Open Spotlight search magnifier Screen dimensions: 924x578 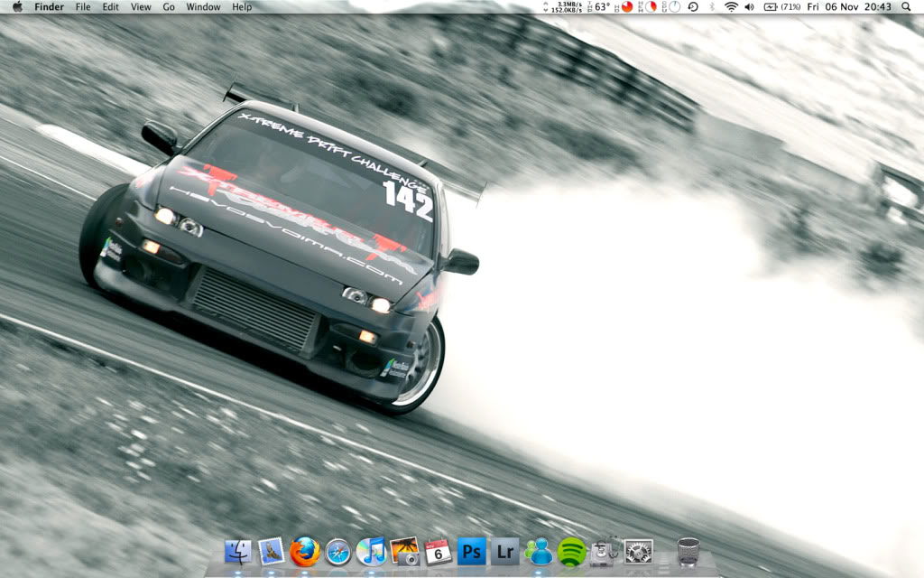click(x=906, y=6)
